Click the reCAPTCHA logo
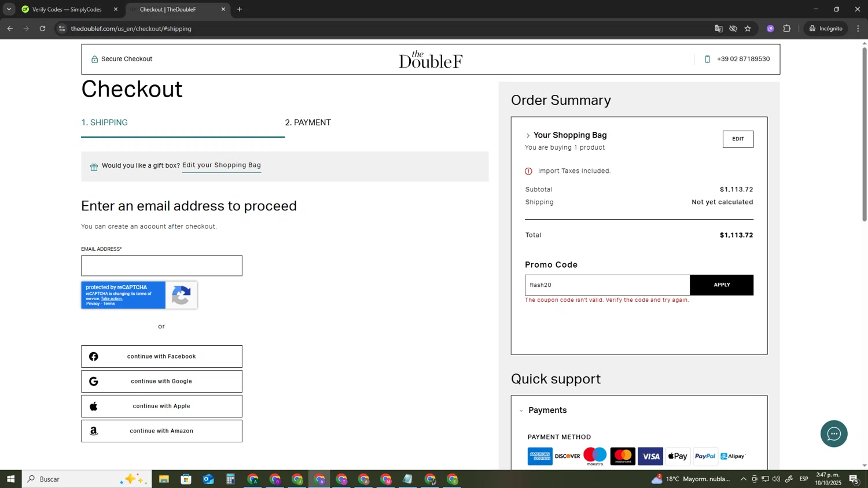The image size is (868, 488). (181, 295)
